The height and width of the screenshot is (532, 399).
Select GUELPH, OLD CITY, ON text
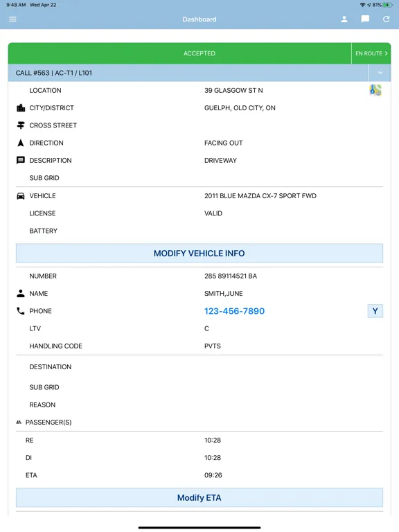(x=240, y=108)
